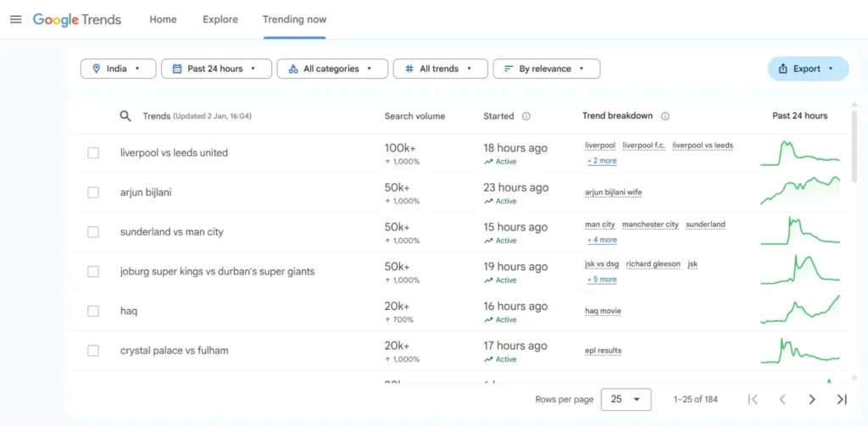Go to the next page of results
Viewport: 868px width, 426px height.
(811, 399)
